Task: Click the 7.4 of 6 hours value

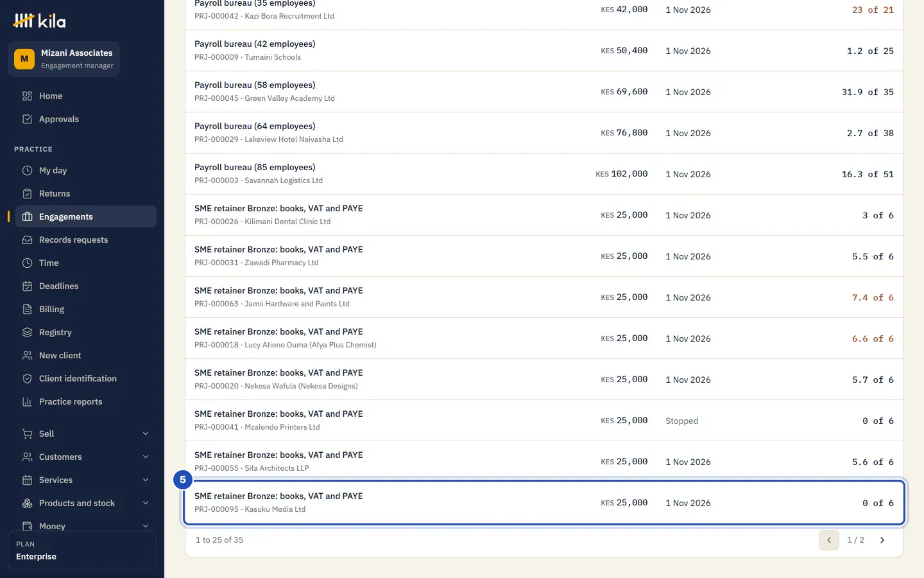Action: pos(873,297)
